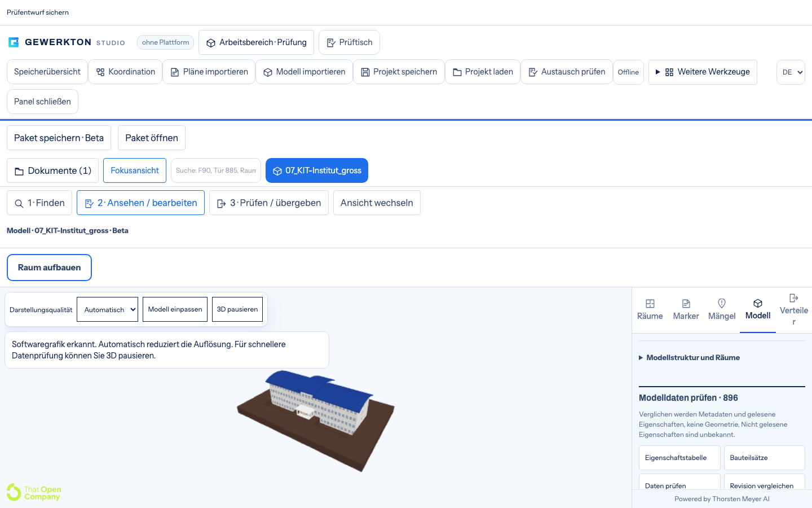Viewport: 812px width, 508px height.
Task: Click Eigenschaftstabelle
Action: click(679, 458)
